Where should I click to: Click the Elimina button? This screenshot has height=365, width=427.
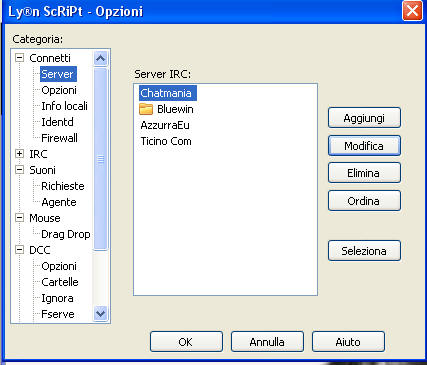[x=364, y=173]
